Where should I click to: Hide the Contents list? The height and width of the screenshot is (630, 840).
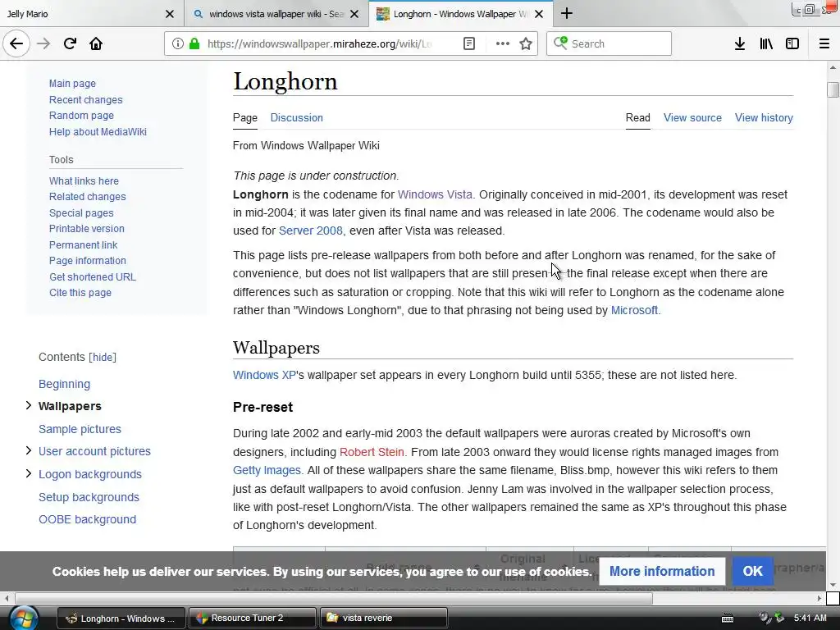tap(103, 358)
